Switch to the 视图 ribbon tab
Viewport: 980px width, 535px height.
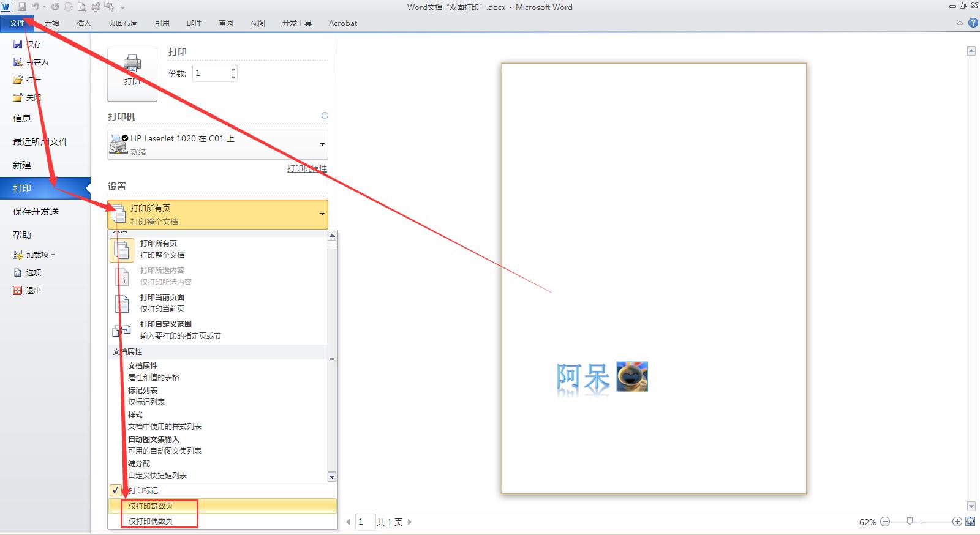point(257,23)
